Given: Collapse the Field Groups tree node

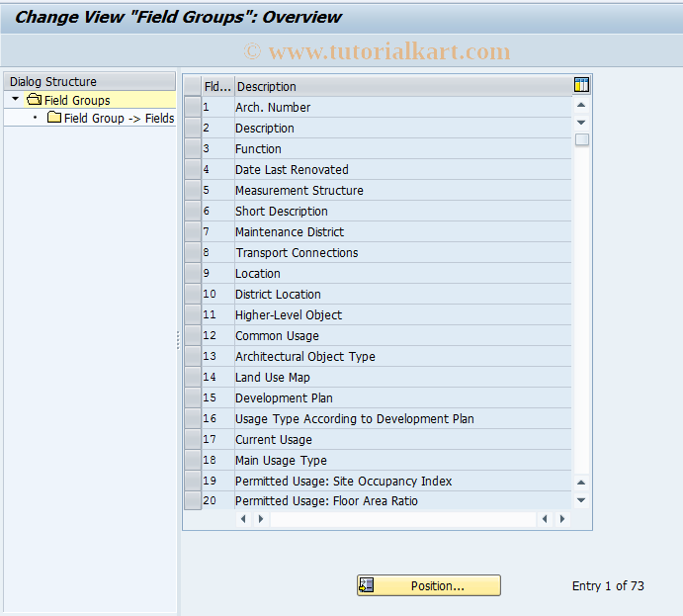Looking at the screenshot, I should tap(15, 99).
